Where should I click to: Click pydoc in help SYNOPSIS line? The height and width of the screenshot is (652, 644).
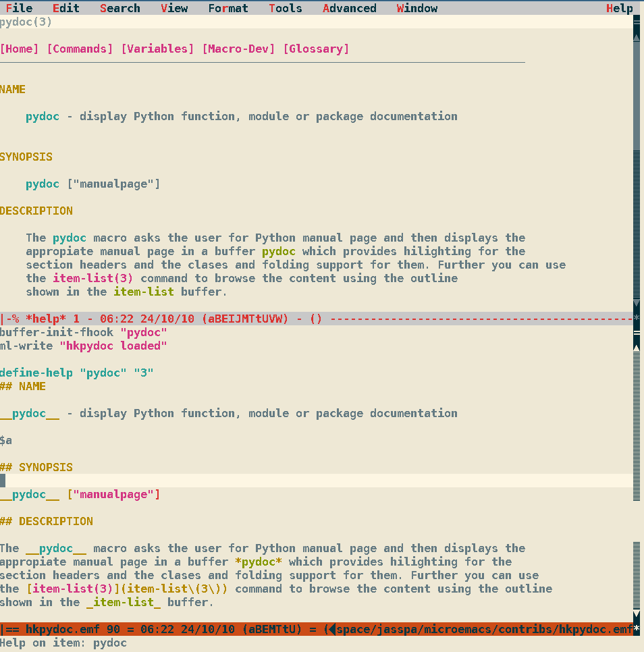coord(43,184)
